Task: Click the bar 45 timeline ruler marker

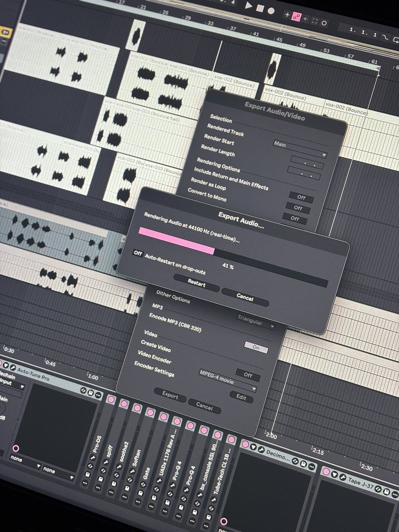Action: [x=279, y=40]
